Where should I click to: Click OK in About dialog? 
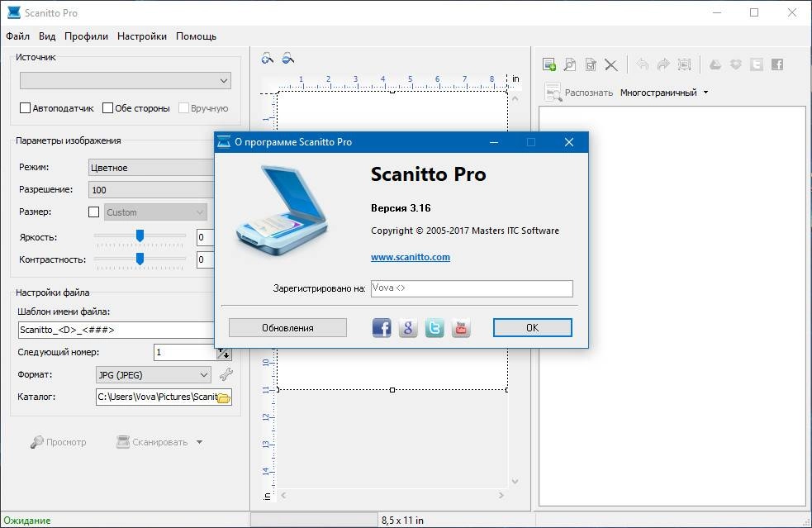tap(532, 327)
